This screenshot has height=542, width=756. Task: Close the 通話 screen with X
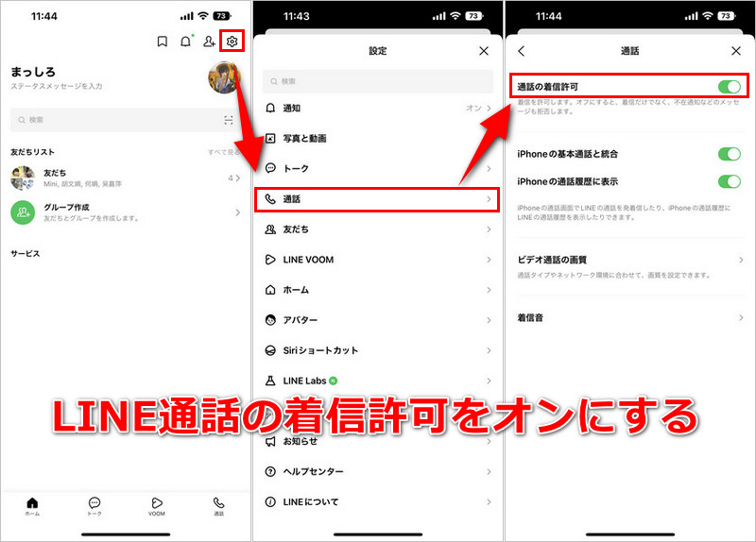[x=736, y=51]
